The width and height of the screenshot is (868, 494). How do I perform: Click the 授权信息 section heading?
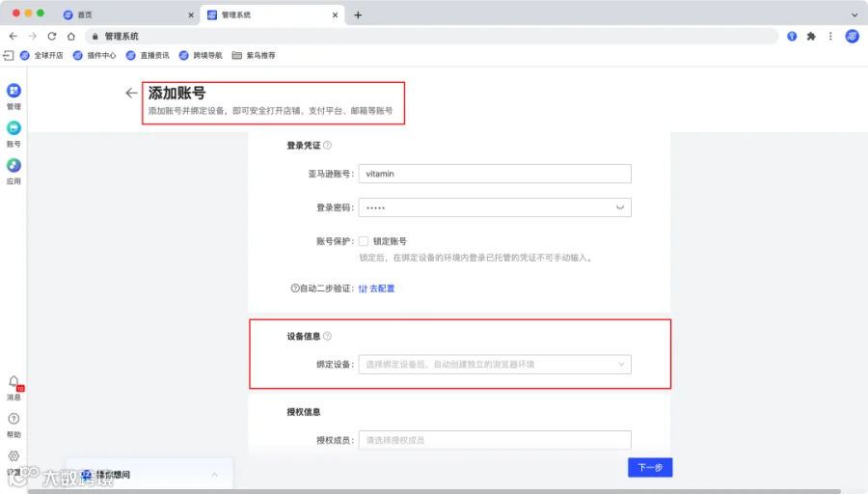click(304, 412)
